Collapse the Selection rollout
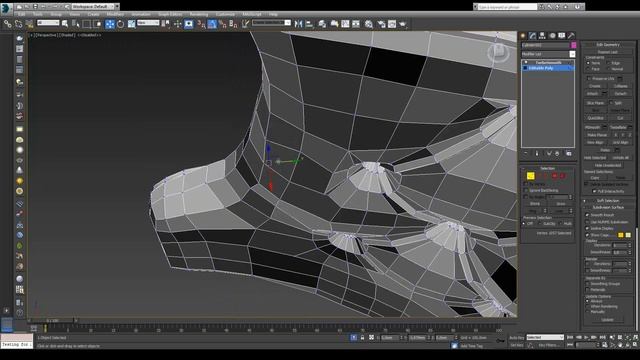The image size is (640, 360). pyautogui.click(x=547, y=168)
